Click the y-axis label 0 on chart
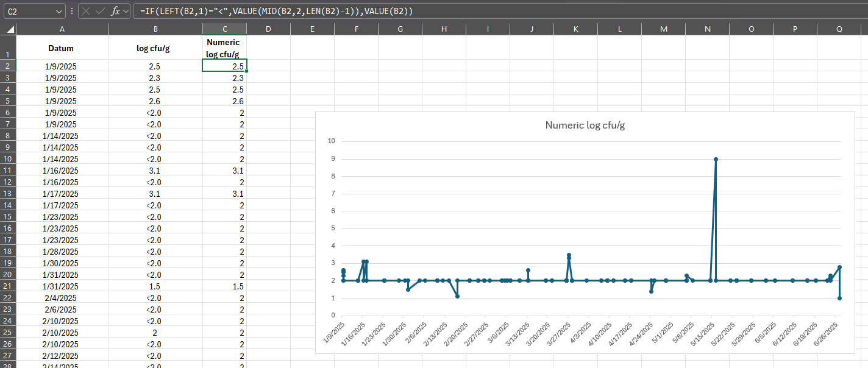Screen dimensions: 868x368 point(333,316)
